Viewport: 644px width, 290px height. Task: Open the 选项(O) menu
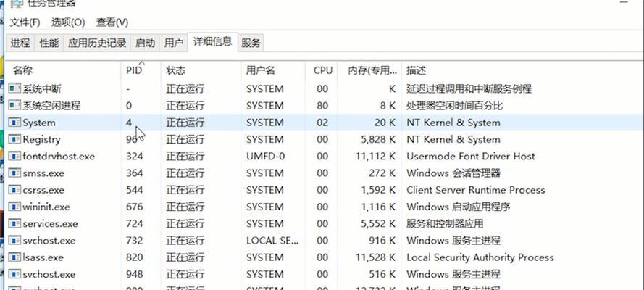(x=68, y=22)
